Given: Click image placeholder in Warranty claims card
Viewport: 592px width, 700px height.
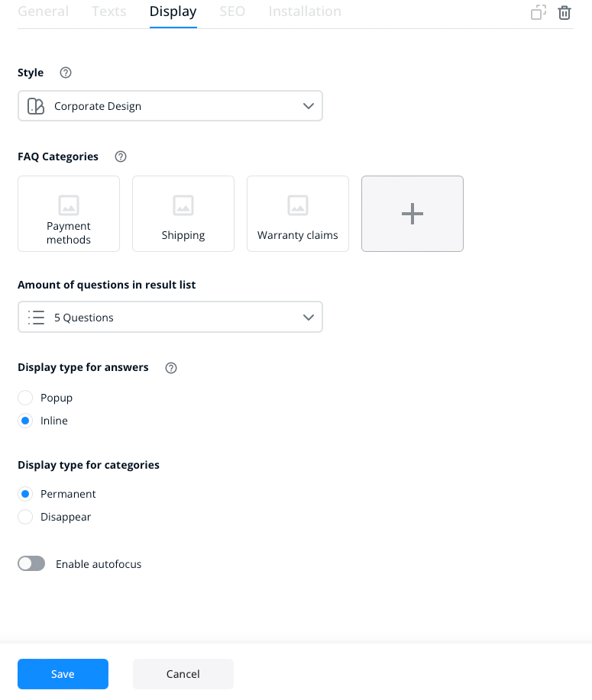Looking at the screenshot, I should [298, 205].
